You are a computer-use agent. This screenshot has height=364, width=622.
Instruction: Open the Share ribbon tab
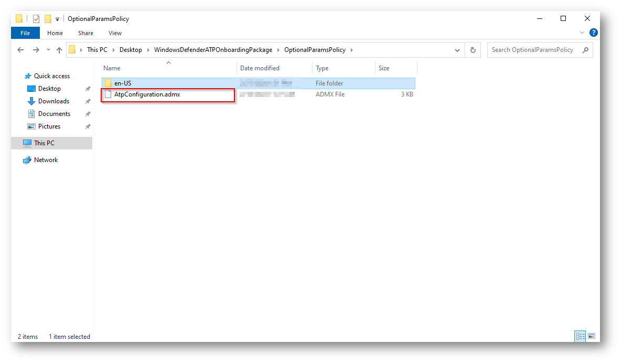click(x=85, y=33)
